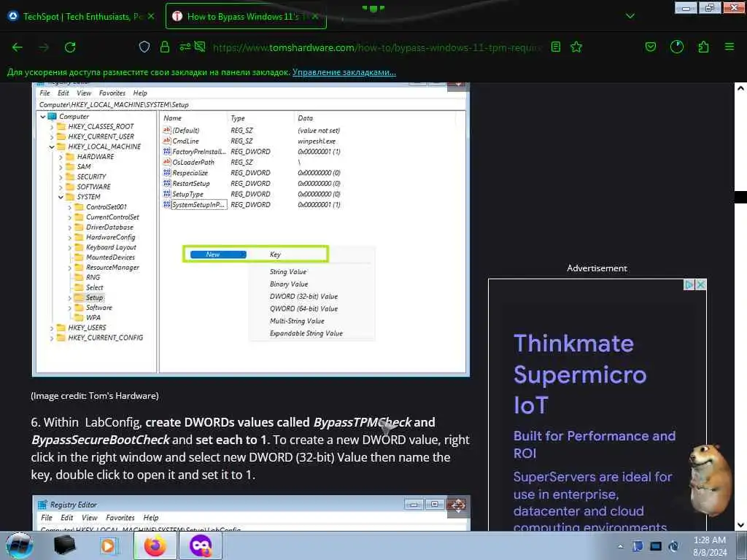Click the Registry Editor screenshot showing New Key menu
Screen dimensions: 747x560
tap(251, 230)
